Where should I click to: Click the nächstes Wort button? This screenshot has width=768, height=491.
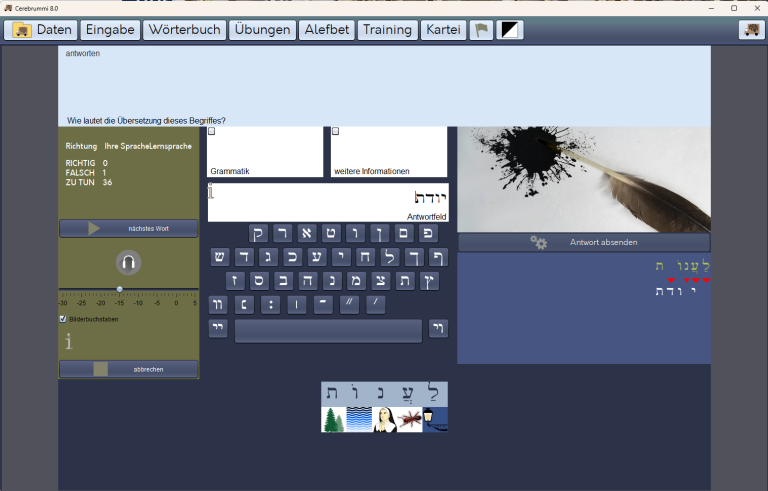(129, 228)
